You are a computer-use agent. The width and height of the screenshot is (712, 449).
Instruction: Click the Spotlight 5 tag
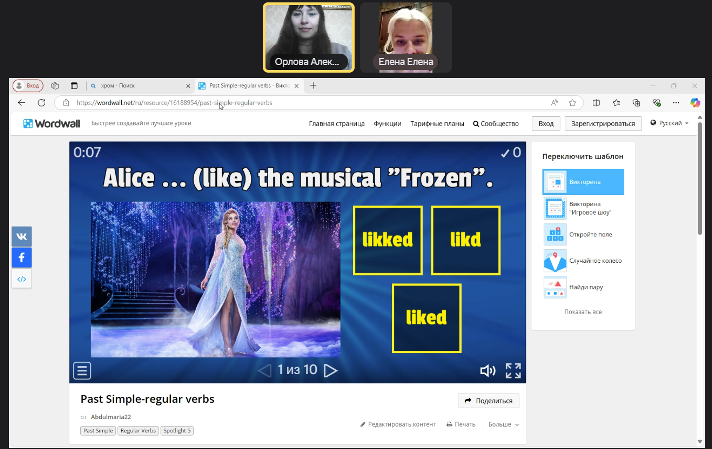tap(177, 431)
